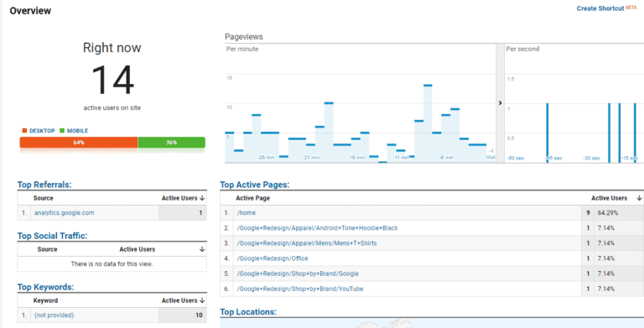644x328 pixels.
Task: Expand the chart with the chevron arrow
Action: click(500, 102)
